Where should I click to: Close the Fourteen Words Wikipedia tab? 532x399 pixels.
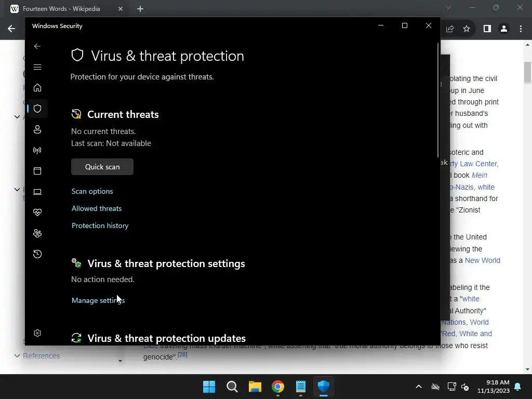[121, 9]
